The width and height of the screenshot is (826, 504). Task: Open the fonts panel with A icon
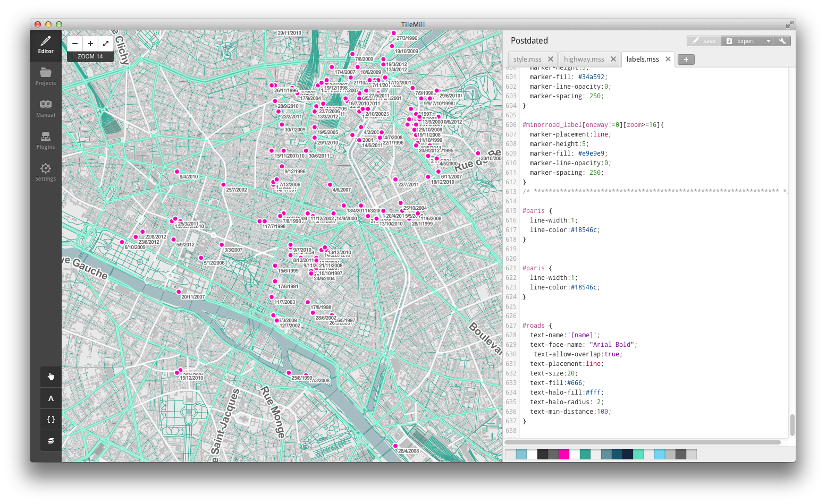51,398
